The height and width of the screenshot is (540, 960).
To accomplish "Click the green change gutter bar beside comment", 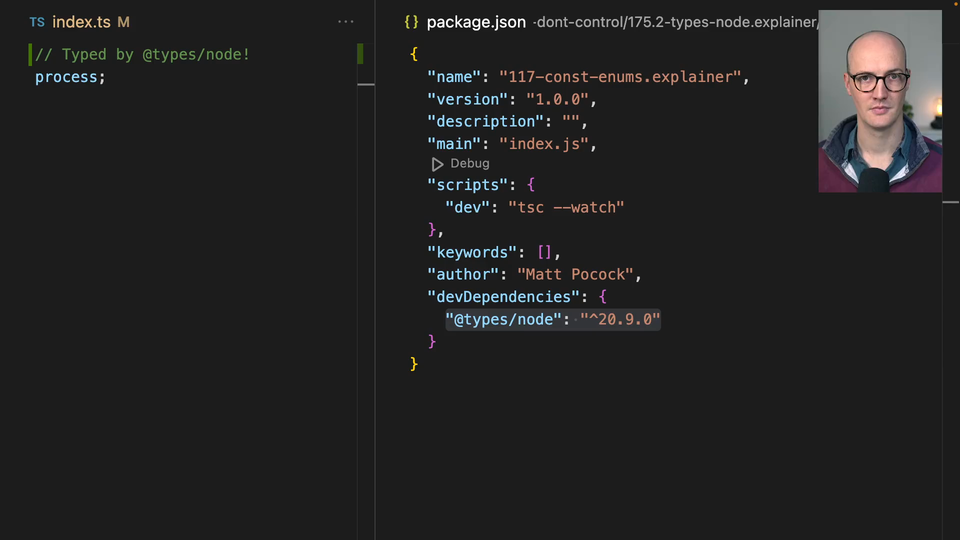I will [31, 55].
